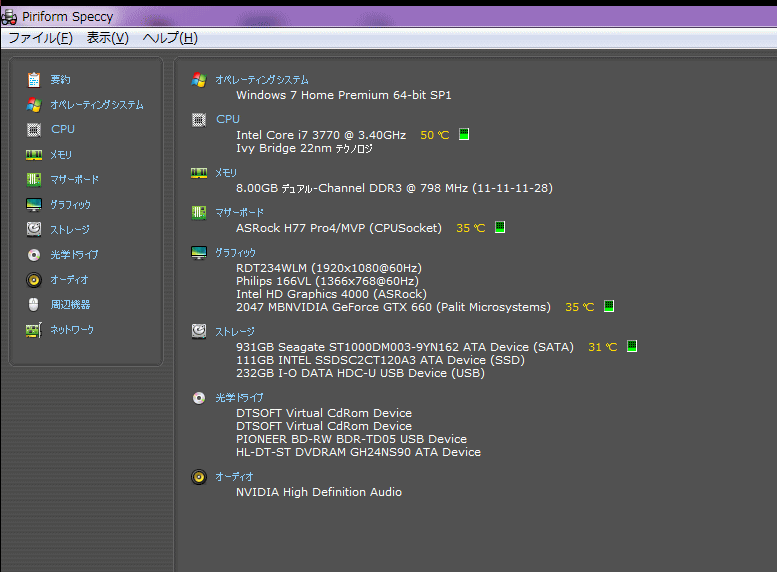
Task: Click the PIONEER BD-RW BDR-TD05 line
Action: click(351, 439)
